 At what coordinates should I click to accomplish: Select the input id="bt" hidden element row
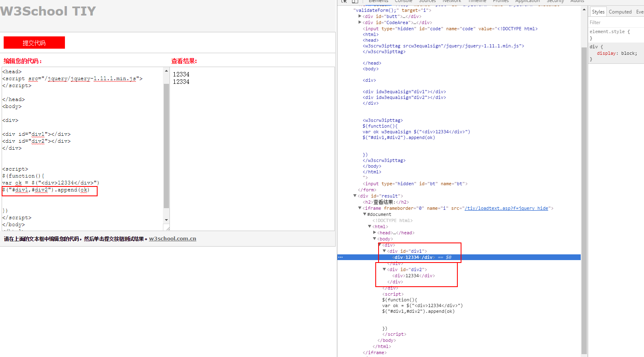[x=415, y=184]
